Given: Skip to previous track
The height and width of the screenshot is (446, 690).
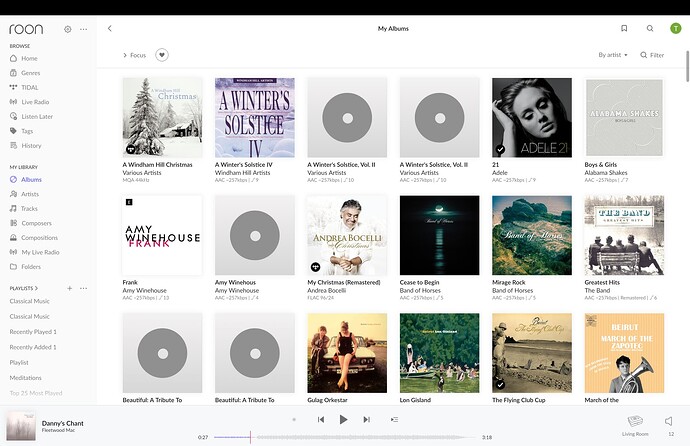Looking at the screenshot, I should 321,420.
